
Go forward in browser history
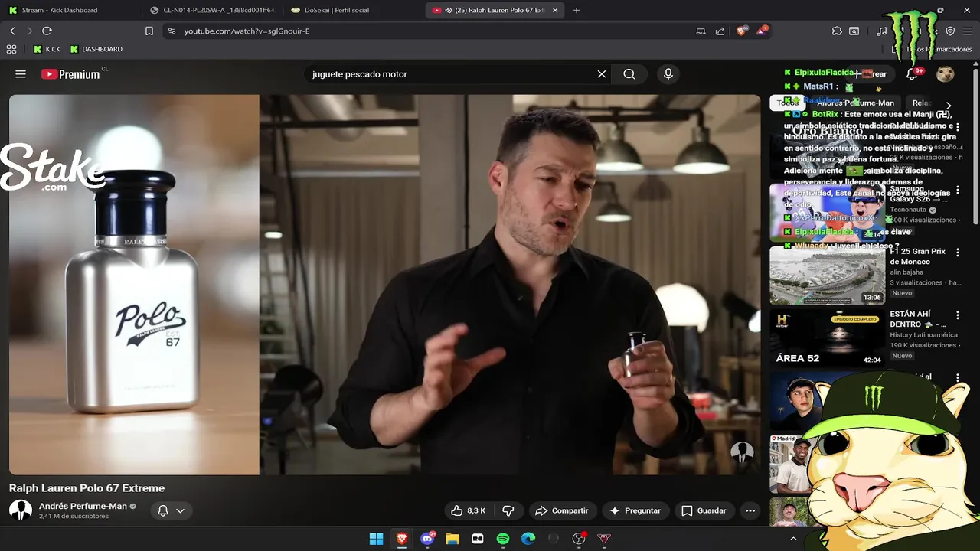30,31
